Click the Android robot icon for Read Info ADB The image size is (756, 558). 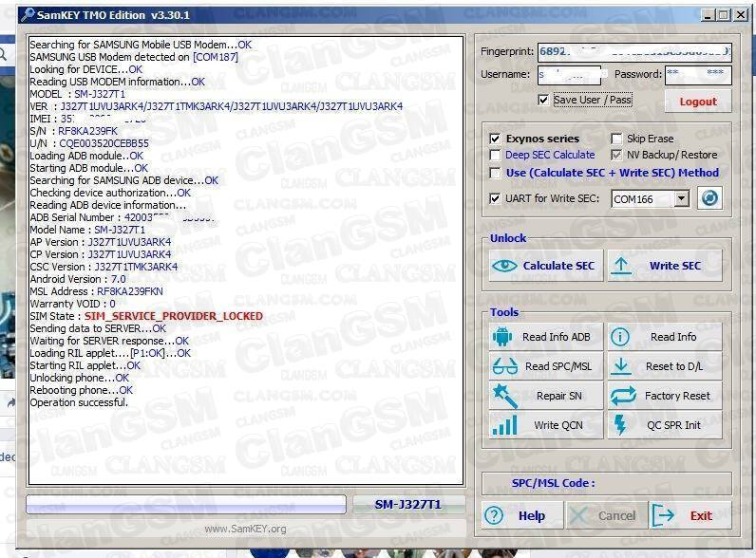501,337
